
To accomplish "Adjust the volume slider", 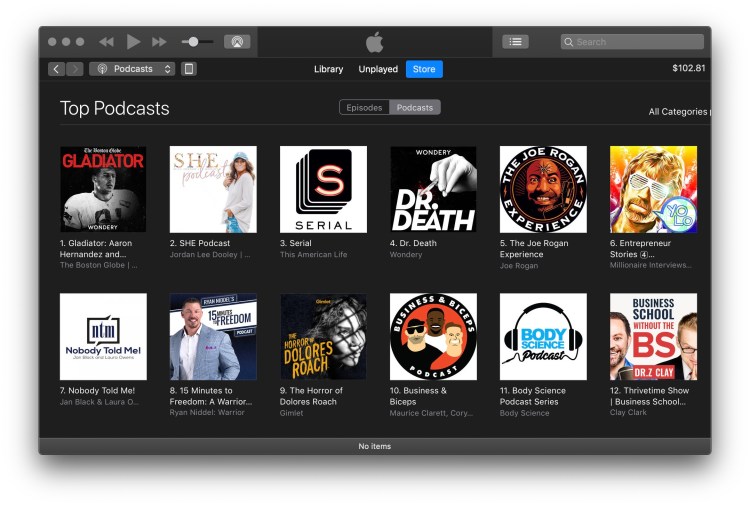I will [193, 42].
